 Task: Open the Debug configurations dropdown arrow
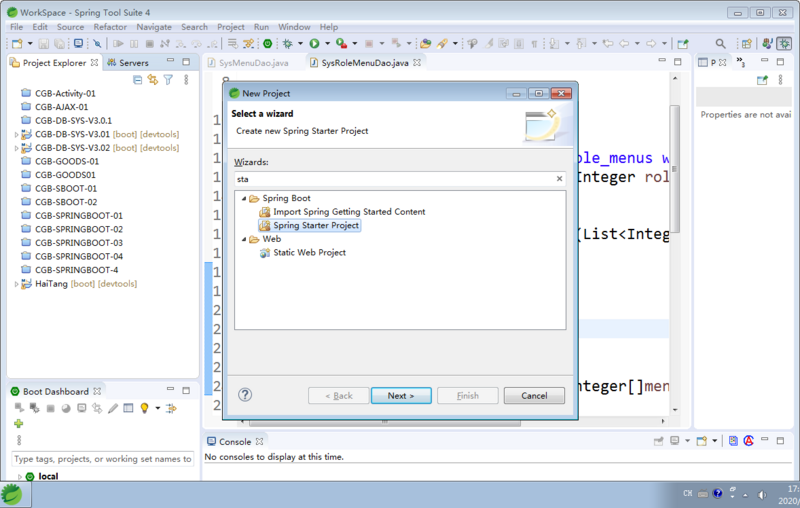(x=300, y=44)
